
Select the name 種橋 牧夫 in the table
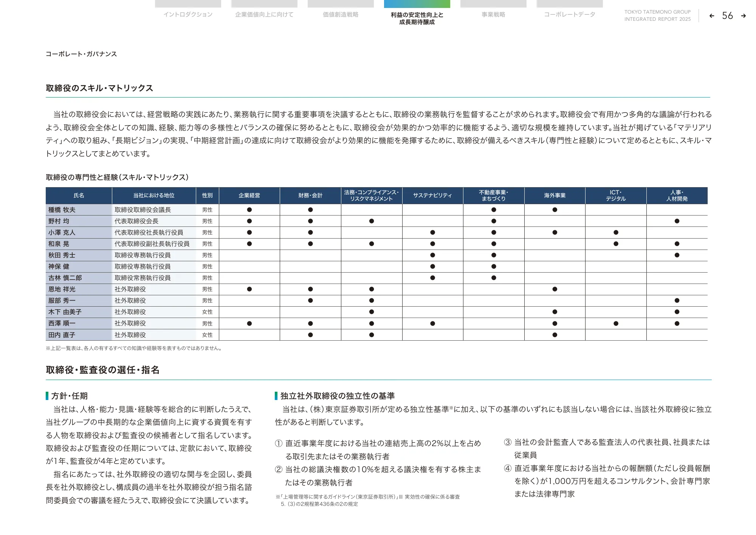(x=62, y=210)
